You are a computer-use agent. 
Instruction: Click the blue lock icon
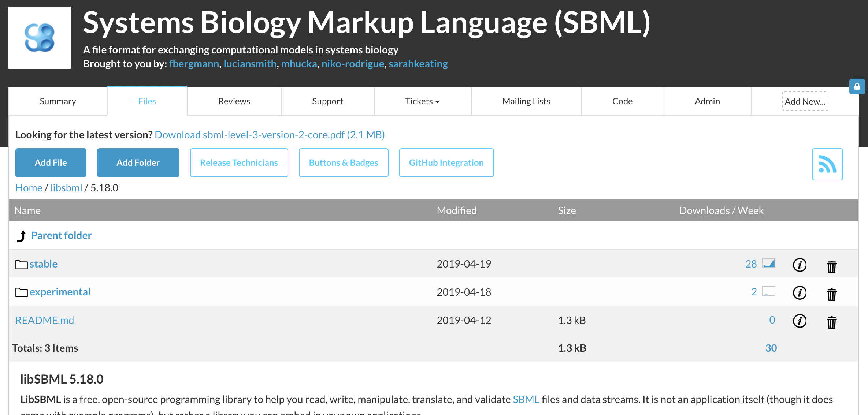coord(857,87)
